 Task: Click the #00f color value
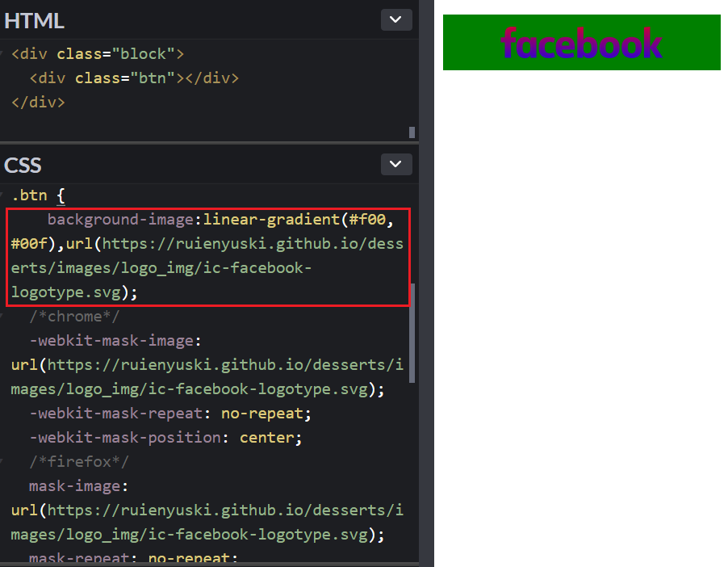29,244
